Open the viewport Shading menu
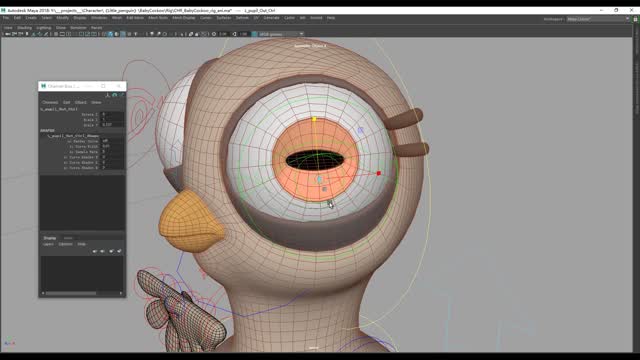Screen dimensions: 640x360 pyautogui.click(x=24, y=28)
